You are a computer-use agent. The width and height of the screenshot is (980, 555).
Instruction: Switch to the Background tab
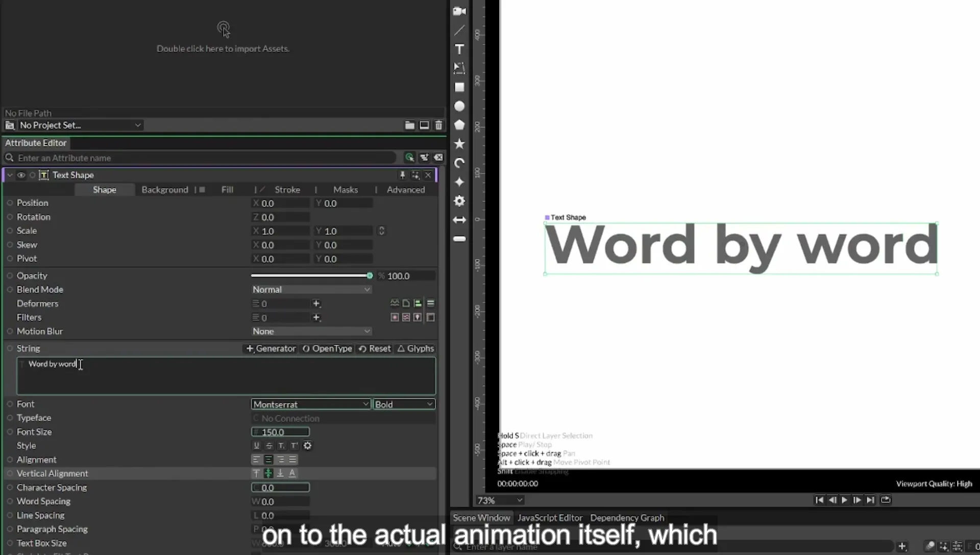click(x=165, y=190)
